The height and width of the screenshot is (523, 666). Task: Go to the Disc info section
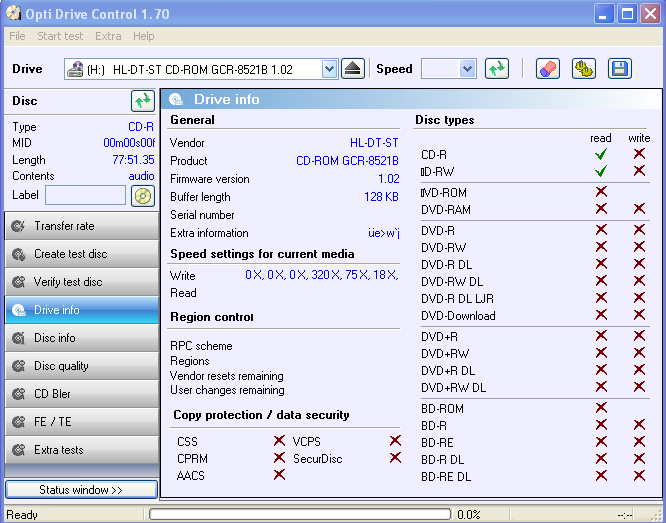coord(82,338)
